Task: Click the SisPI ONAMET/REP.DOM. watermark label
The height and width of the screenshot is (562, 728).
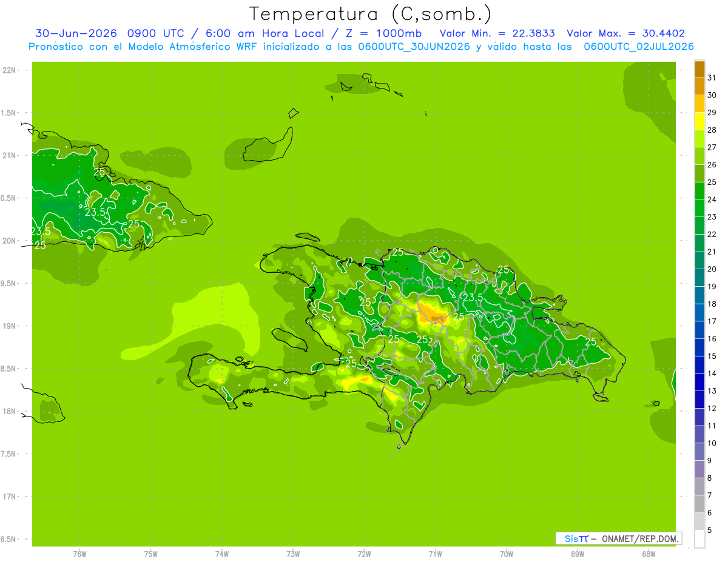Action: [x=620, y=538]
